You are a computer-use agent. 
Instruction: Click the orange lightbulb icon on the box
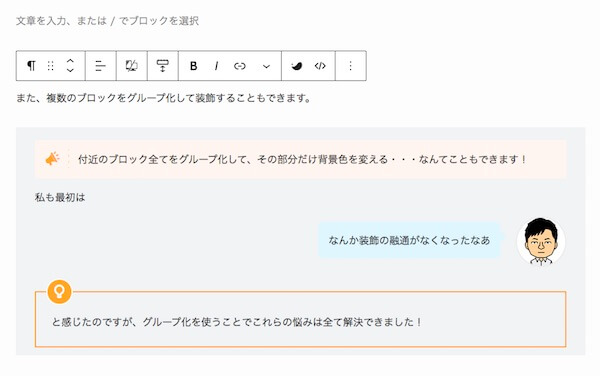(59, 292)
